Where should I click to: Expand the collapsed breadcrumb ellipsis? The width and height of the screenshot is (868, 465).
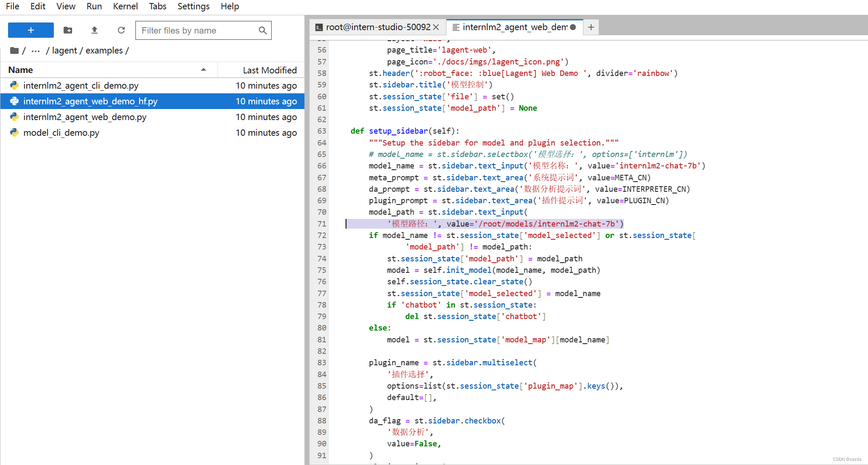[36, 51]
